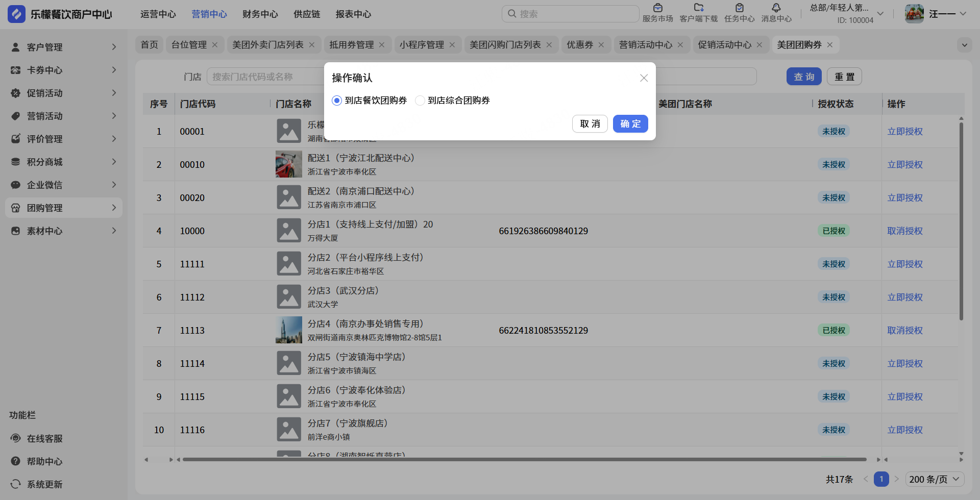This screenshot has width=980, height=500.
Task: Click placeholder image for 分店2 row
Action: pyautogui.click(x=289, y=264)
